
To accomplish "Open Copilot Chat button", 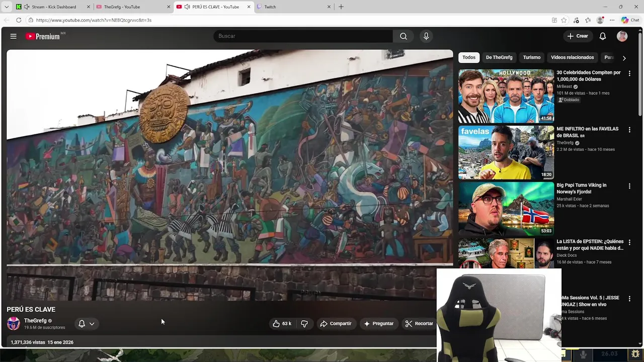I will [630, 20].
